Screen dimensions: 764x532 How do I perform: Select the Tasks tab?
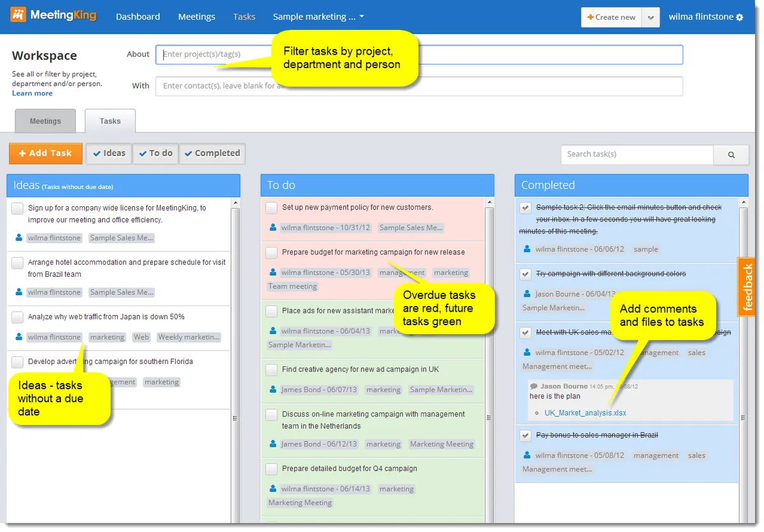(110, 121)
